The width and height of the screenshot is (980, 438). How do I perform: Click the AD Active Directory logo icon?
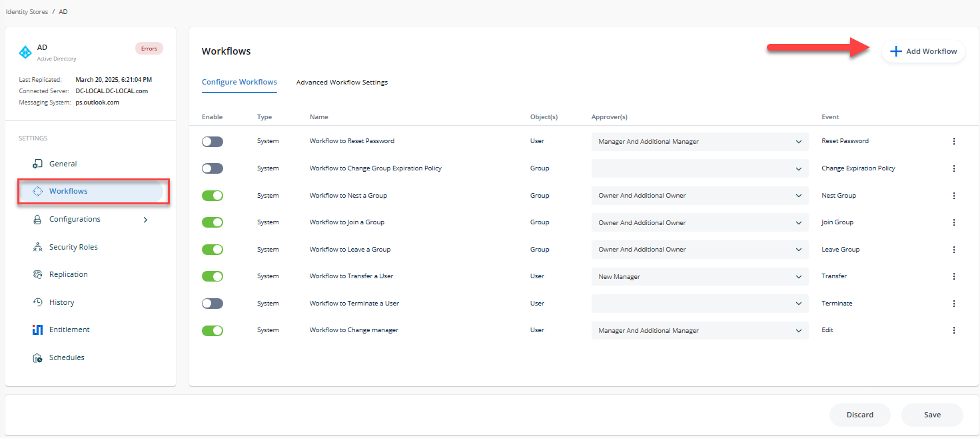click(x=25, y=52)
